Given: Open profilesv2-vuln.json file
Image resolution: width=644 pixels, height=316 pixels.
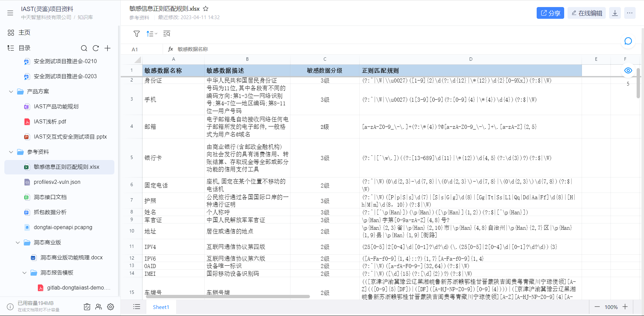Looking at the screenshot, I should point(57,182).
